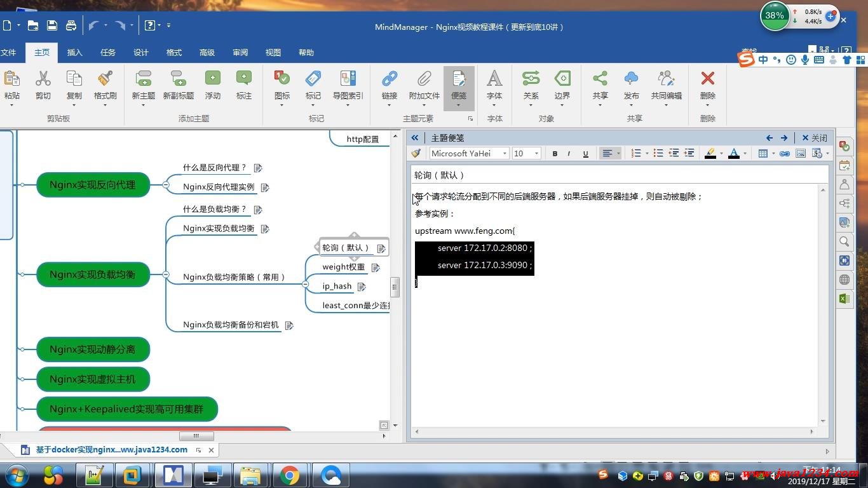
Task: Click the Boundary (边界) ribbon icon
Action: (x=562, y=79)
